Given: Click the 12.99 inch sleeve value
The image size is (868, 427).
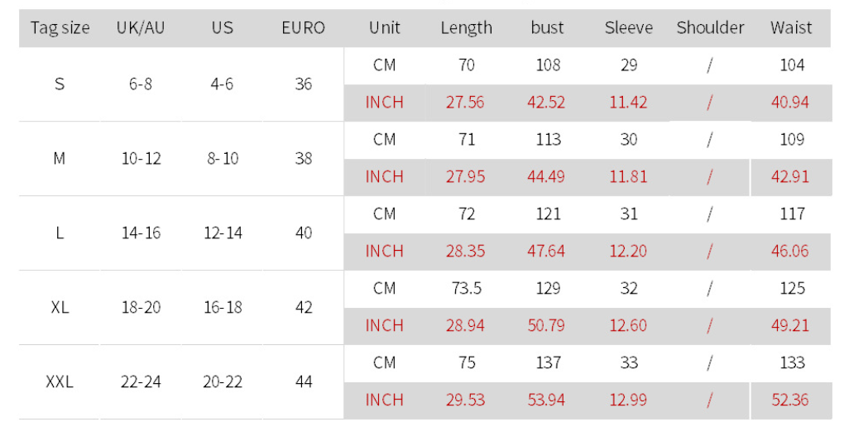Looking at the screenshot, I should pyautogui.click(x=628, y=400).
